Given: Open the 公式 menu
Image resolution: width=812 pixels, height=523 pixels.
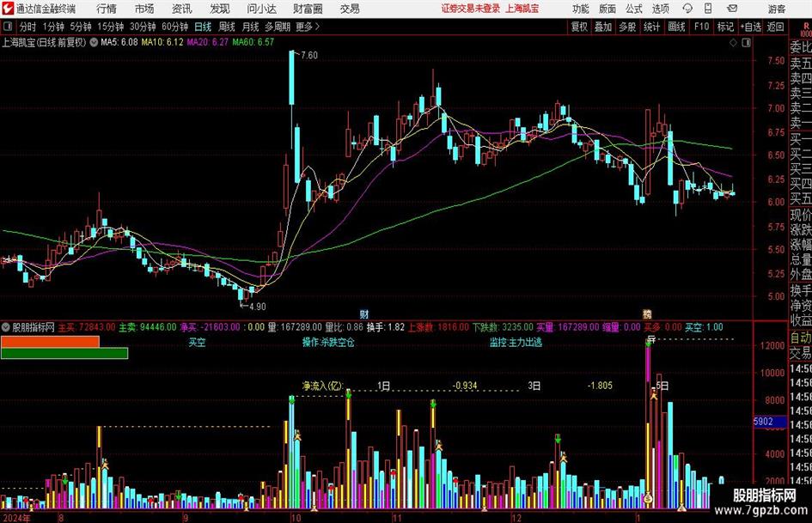Looking at the screenshot, I should 634,9.
